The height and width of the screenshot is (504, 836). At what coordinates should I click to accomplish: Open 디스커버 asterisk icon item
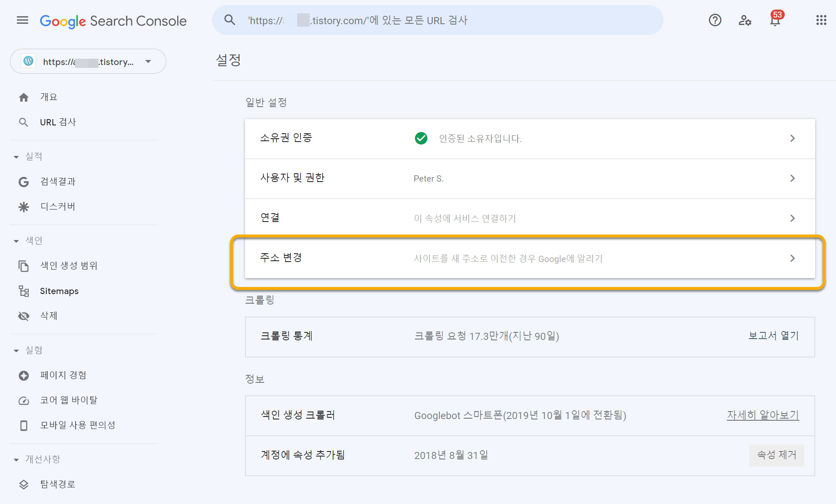click(24, 207)
